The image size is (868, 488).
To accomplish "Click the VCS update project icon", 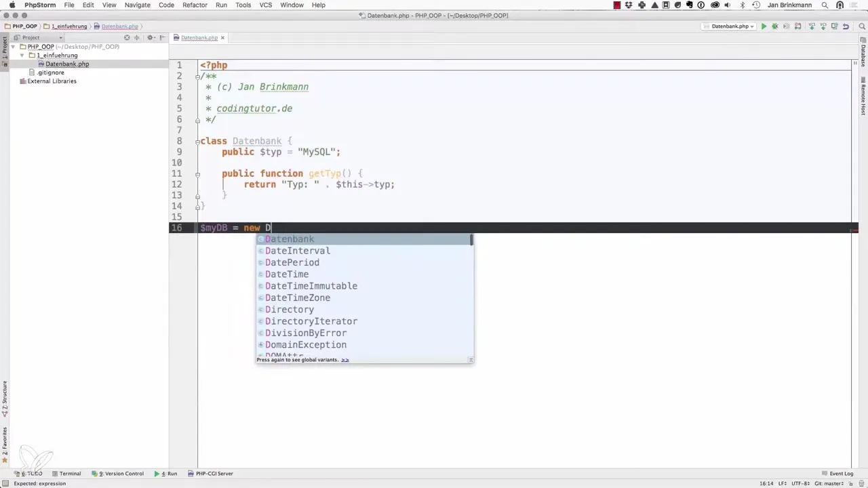I will click(812, 26).
